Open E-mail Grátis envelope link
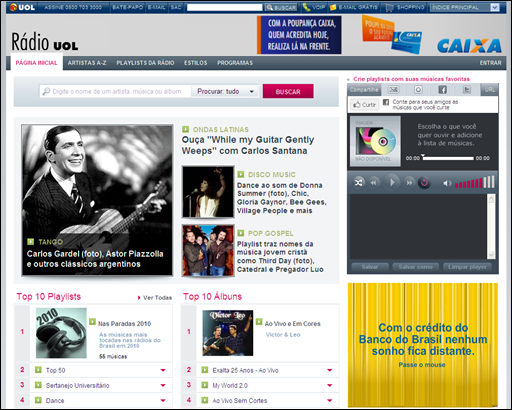The image size is (512, 410). 354,7
